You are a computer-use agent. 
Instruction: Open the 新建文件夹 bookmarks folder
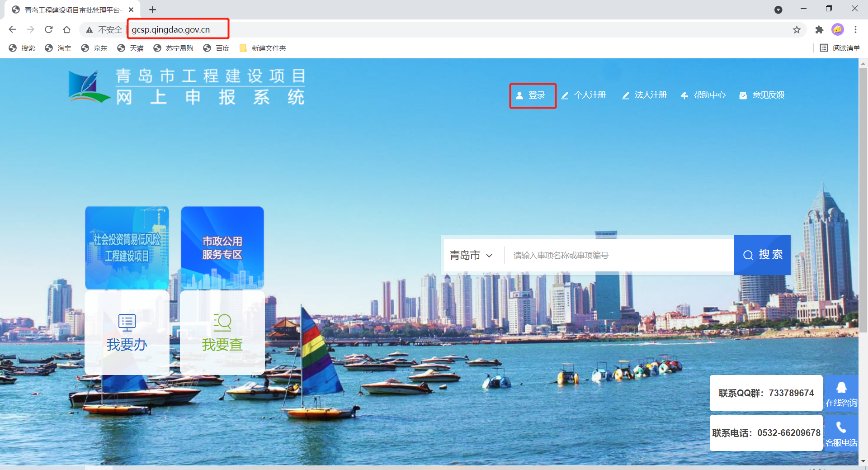pos(263,48)
